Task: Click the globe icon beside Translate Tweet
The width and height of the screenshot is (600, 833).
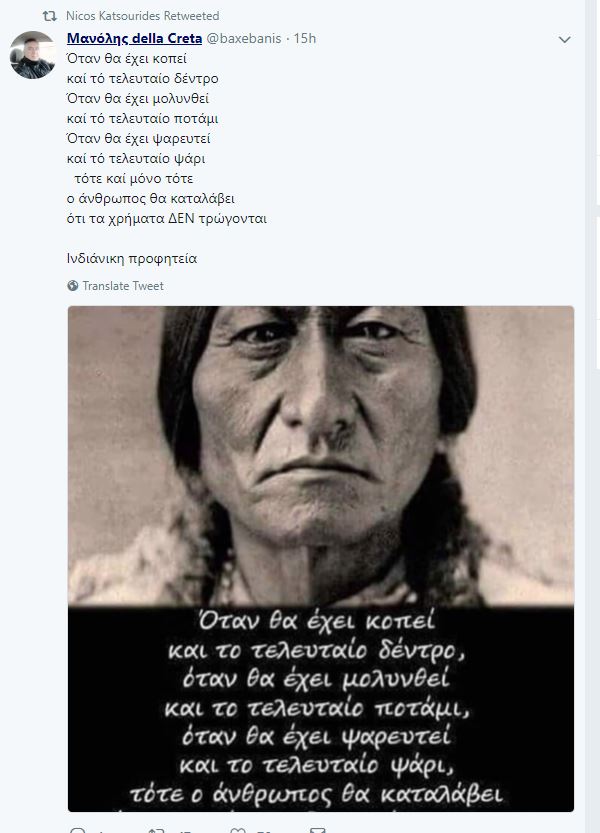Action: coord(73,286)
